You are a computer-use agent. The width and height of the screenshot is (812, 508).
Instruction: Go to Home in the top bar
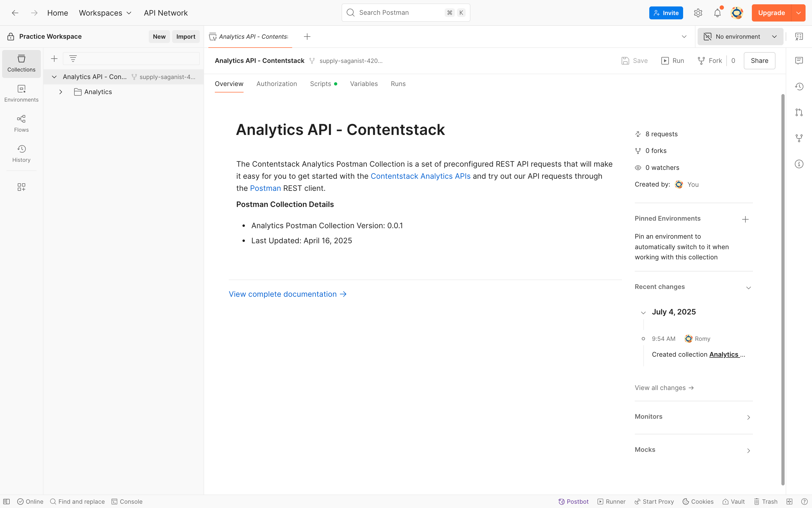click(x=57, y=13)
